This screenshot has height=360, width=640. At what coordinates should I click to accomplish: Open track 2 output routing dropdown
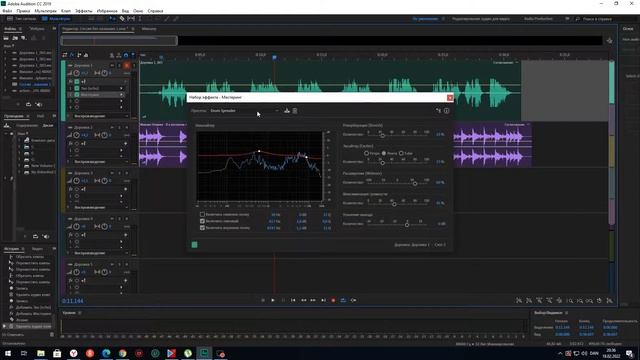point(100,162)
